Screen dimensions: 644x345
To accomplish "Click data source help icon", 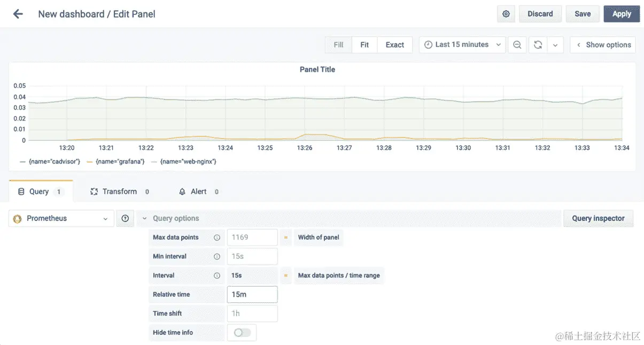I will 126,218.
